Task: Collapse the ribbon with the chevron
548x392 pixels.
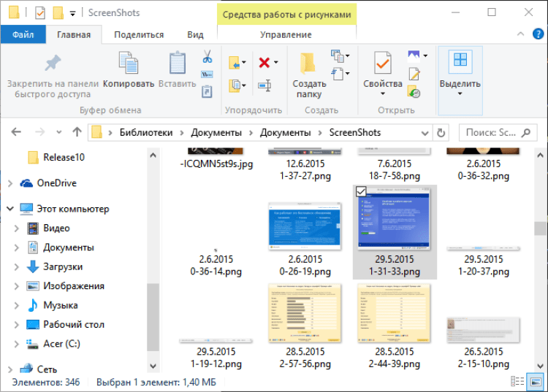Action: click(520, 34)
